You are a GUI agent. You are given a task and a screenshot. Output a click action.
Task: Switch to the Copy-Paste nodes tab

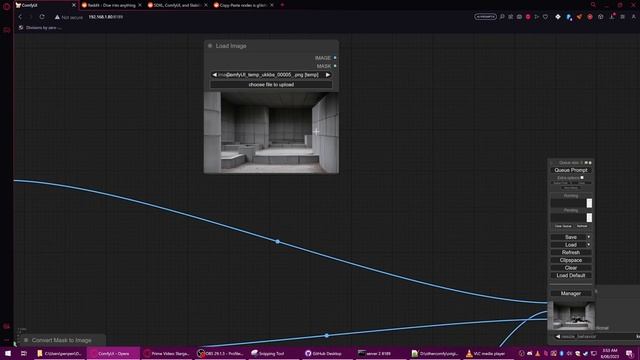point(242,5)
